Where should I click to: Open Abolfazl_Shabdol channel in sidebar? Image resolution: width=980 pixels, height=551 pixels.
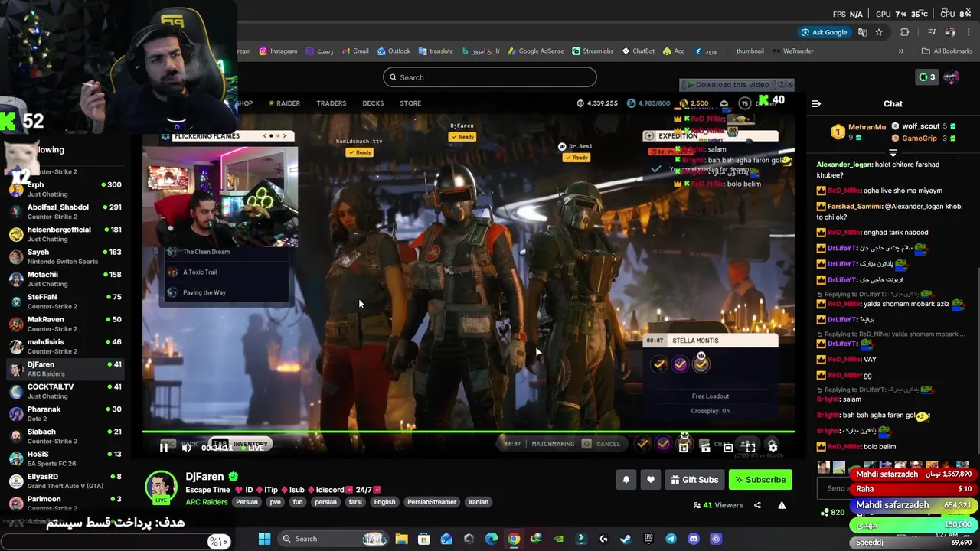64,211
